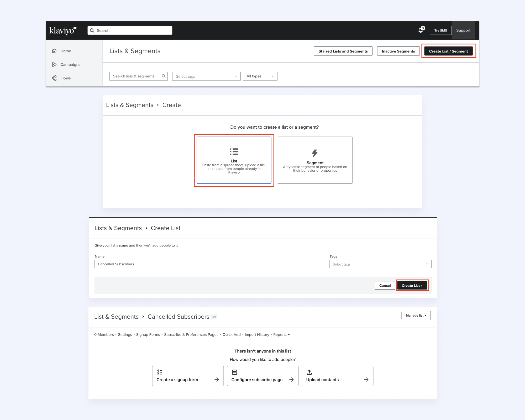Open the Signup Forms tab
525x420 pixels.
(x=148, y=334)
